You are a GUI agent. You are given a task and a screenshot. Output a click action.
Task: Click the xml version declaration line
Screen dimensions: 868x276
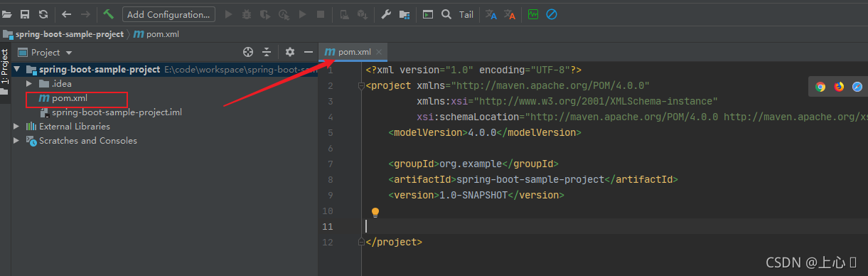click(474, 70)
